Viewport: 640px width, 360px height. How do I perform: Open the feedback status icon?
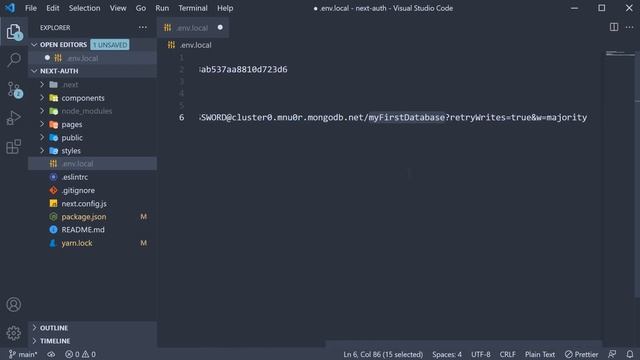[612, 354]
